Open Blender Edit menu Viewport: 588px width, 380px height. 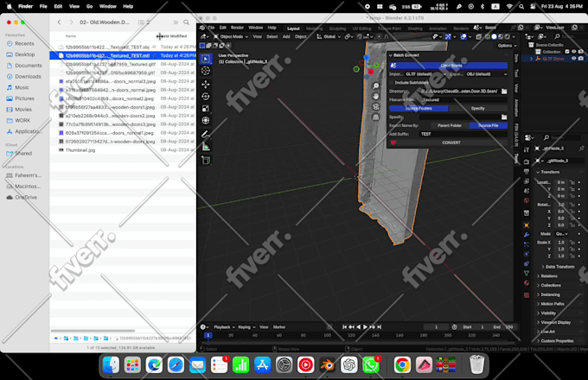(223, 28)
